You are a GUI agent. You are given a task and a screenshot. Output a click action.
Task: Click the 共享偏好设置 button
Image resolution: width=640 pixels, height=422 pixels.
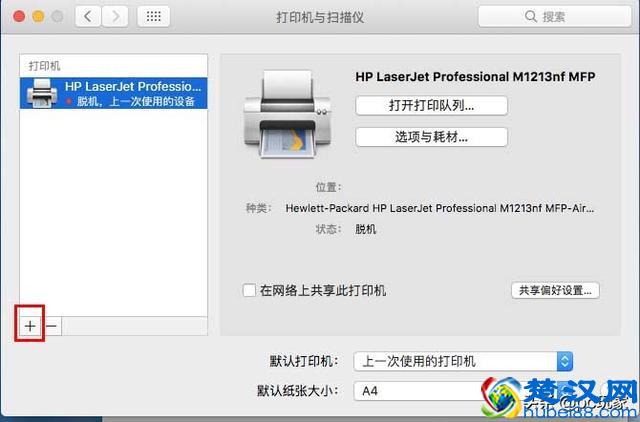[554, 291]
